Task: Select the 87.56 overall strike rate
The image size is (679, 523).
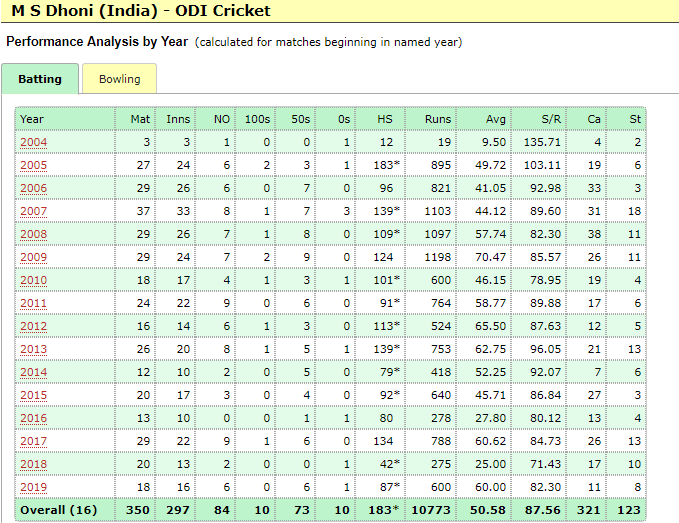Action: [x=543, y=510]
